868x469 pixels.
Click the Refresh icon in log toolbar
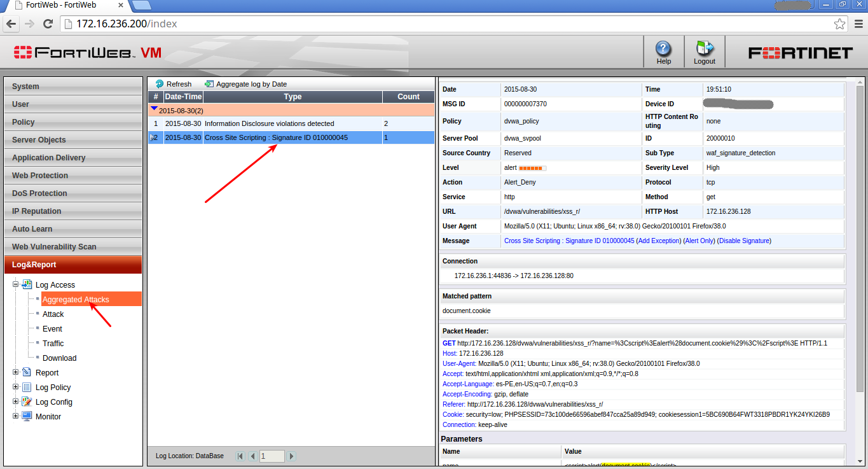tap(160, 84)
